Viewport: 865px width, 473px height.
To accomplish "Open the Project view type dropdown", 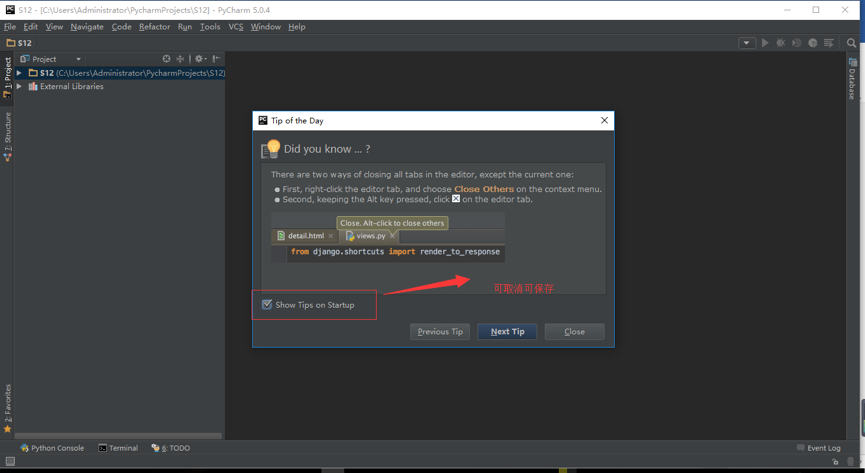I will (78, 59).
